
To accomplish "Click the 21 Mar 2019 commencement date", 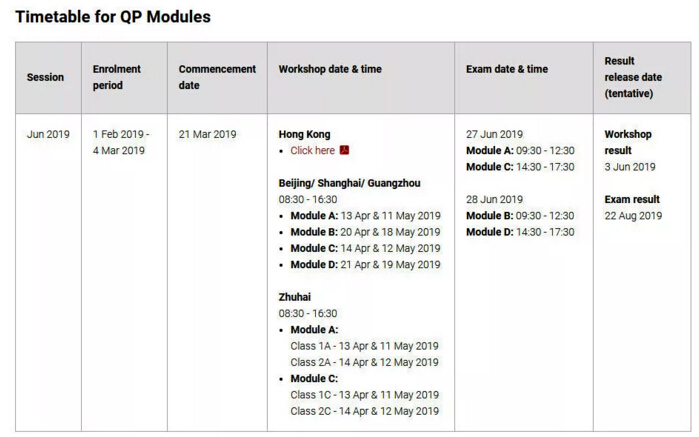I will coord(207,134).
